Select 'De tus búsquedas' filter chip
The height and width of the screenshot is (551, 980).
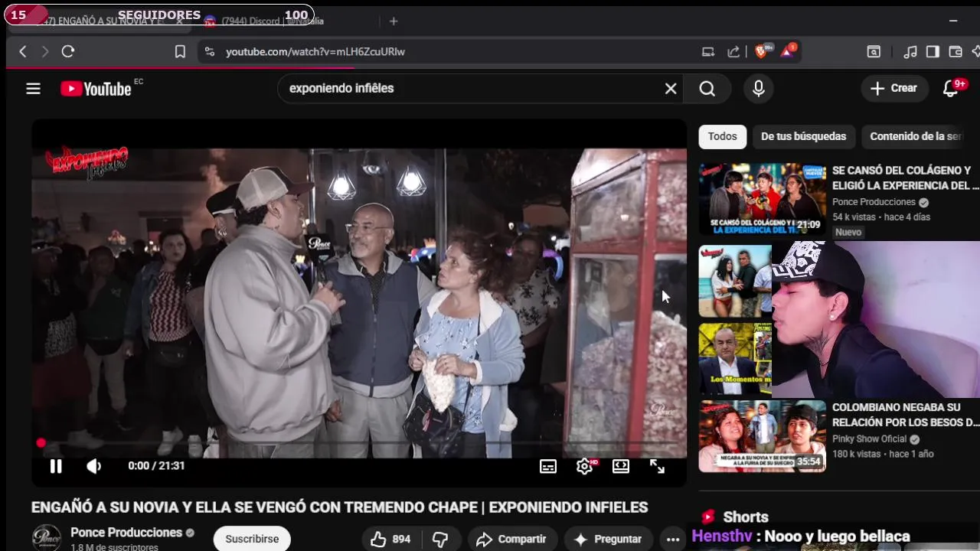(x=803, y=136)
